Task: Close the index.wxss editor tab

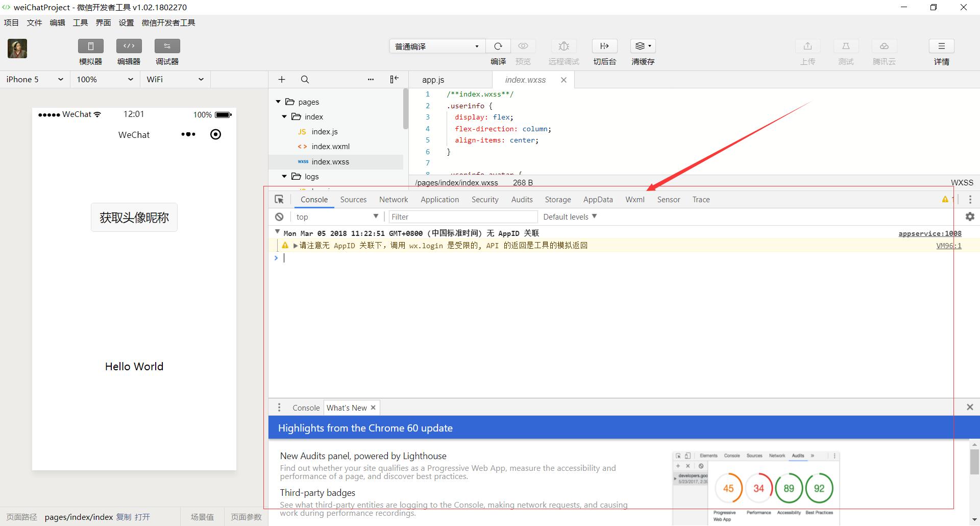Action: click(563, 80)
